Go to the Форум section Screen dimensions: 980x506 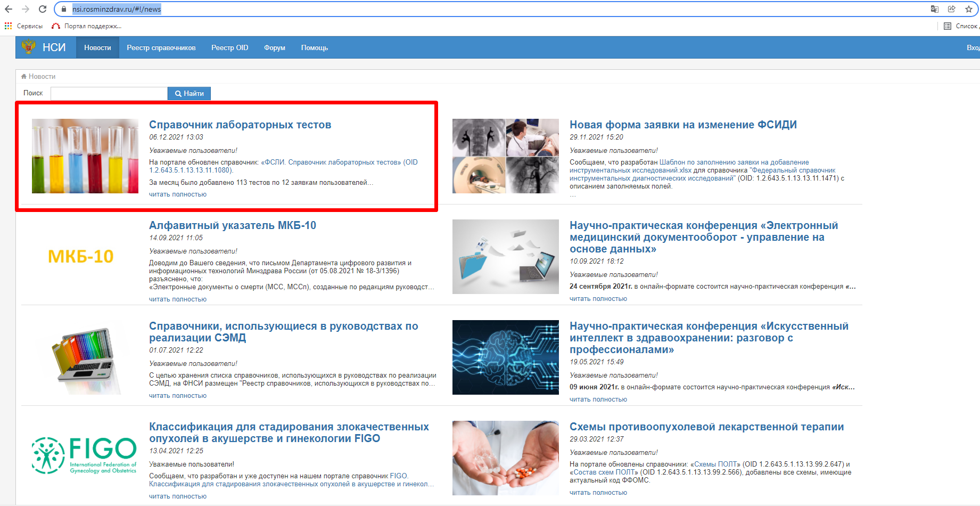274,47
